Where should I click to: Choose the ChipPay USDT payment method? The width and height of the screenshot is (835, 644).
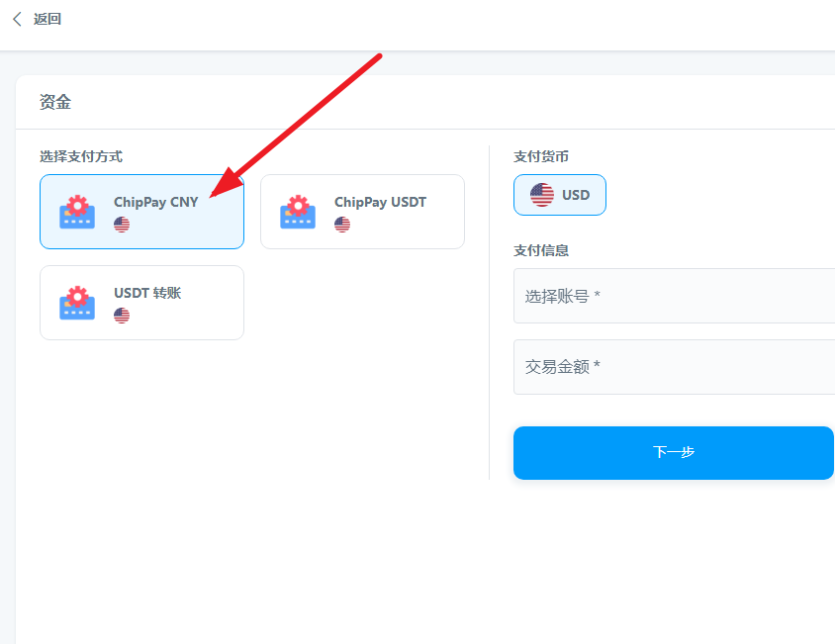(x=380, y=202)
